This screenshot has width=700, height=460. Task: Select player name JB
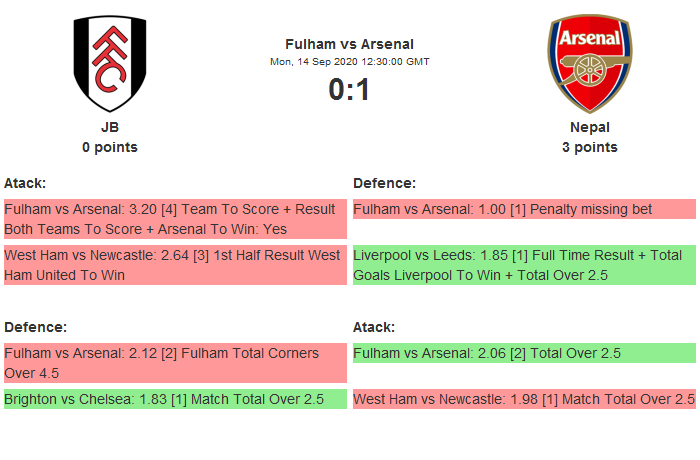coord(110,127)
